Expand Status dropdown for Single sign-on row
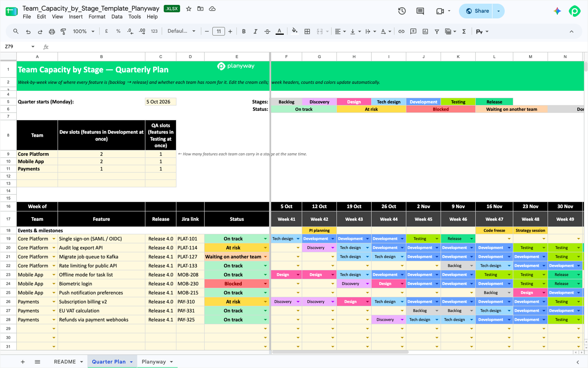Screen dimensions: 588x368 tap(265, 239)
